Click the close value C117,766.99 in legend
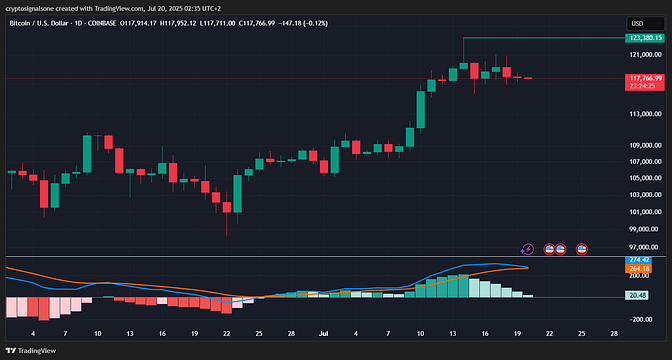672x360 pixels. click(257, 24)
